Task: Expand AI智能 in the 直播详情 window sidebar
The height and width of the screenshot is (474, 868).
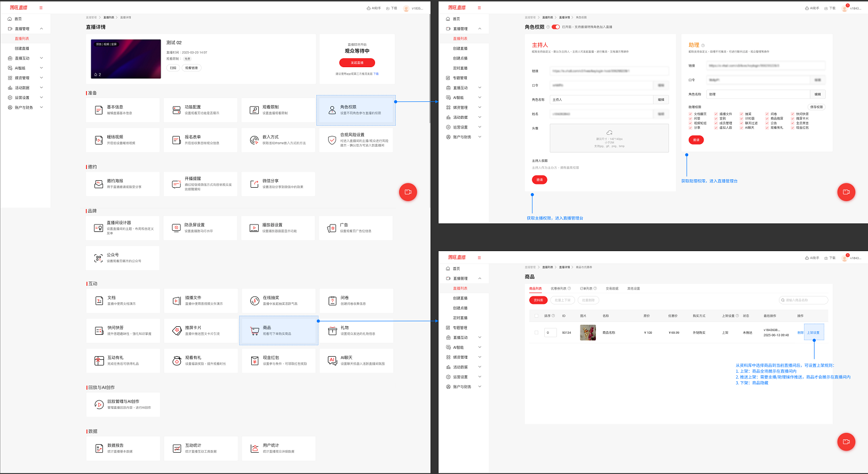Action: point(41,68)
